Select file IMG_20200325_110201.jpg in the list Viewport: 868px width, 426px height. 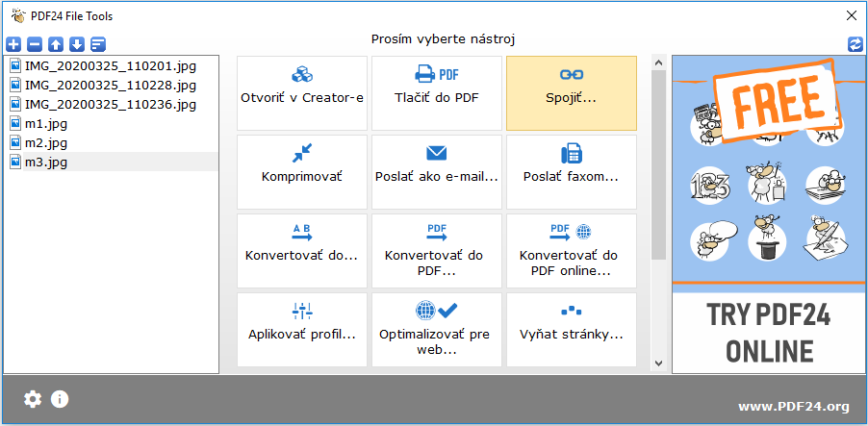[x=110, y=66]
